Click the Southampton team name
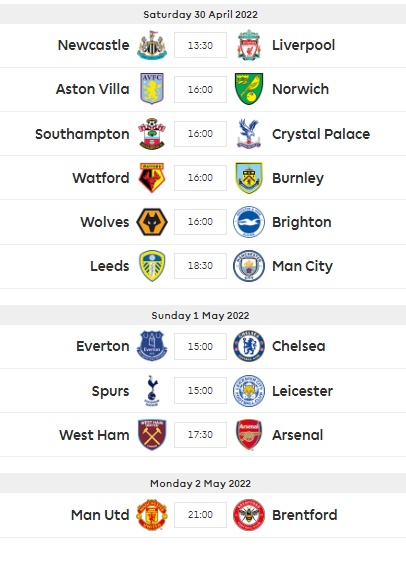The width and height of the screenshot is (406, 564). pos(82,134)
